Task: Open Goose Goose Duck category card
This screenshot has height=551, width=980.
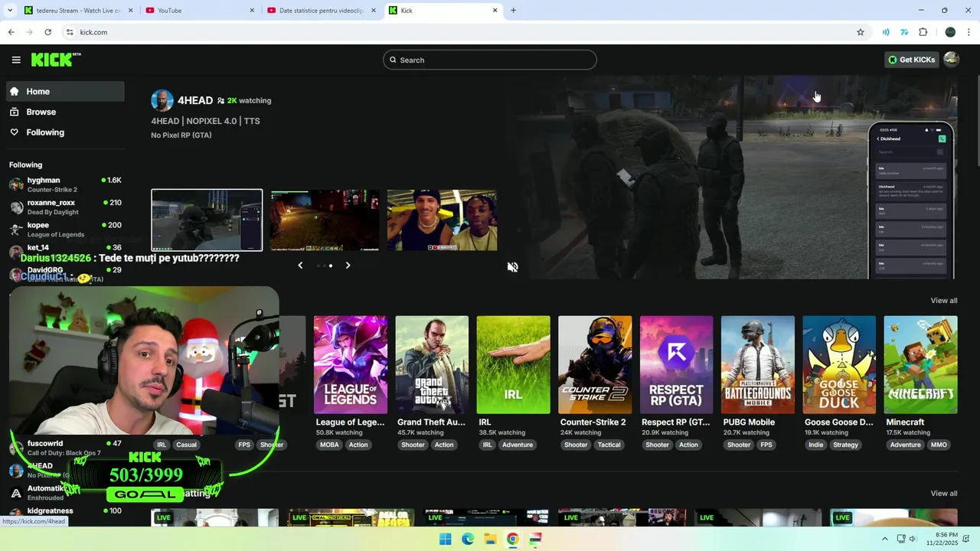Action: coord(839,364)
